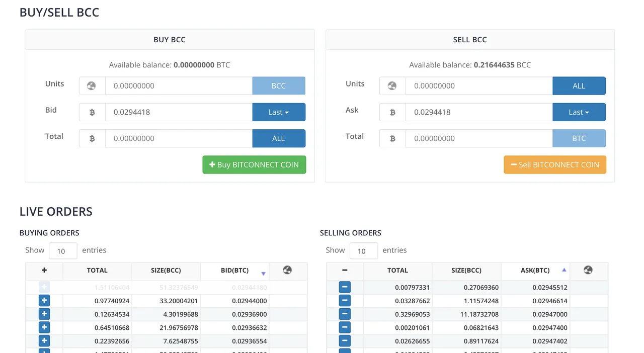Click available balance 0.21644635 BCC
644x353 pixels.
[x=470, y=65]
